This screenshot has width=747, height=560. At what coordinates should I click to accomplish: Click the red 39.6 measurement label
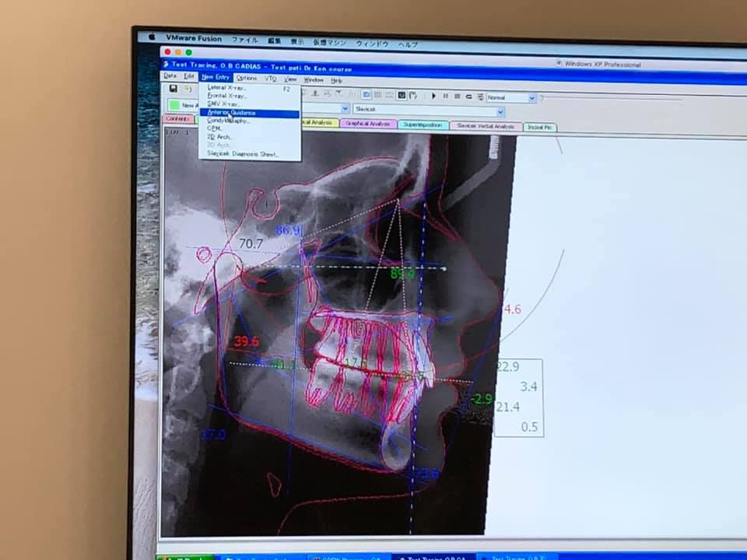click(x=247, y=341)
